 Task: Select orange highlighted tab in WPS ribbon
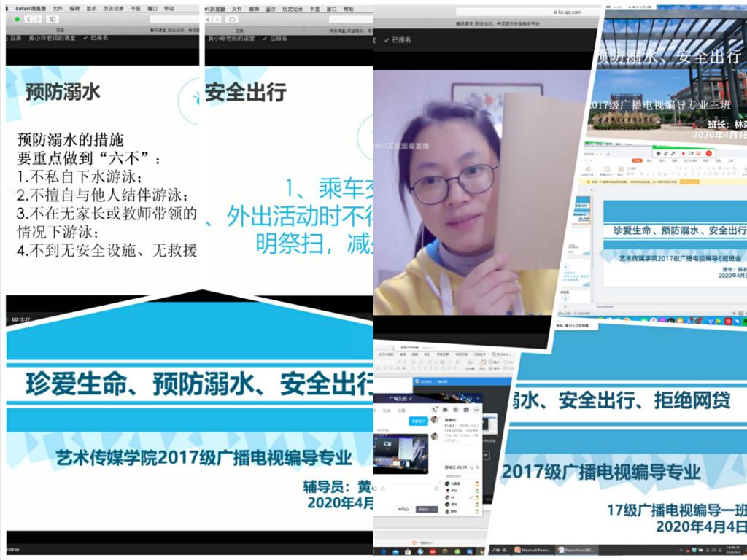pos(637,160)
